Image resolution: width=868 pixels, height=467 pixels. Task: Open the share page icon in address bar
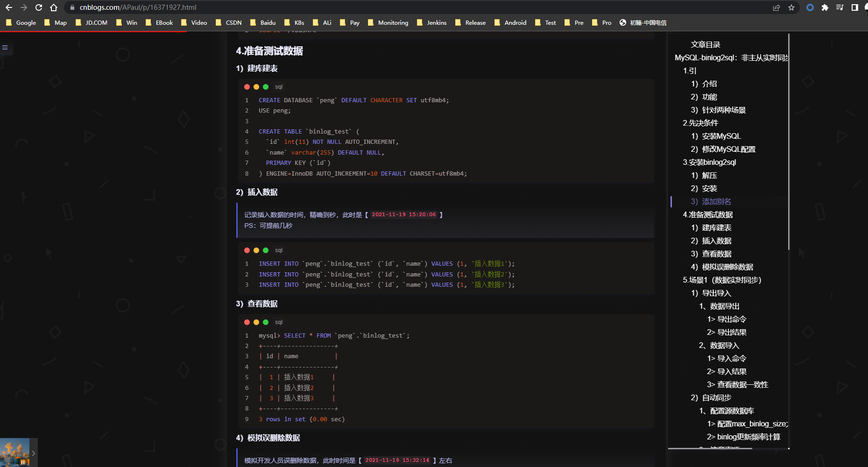pyautogui.click(x=776, y=7)
